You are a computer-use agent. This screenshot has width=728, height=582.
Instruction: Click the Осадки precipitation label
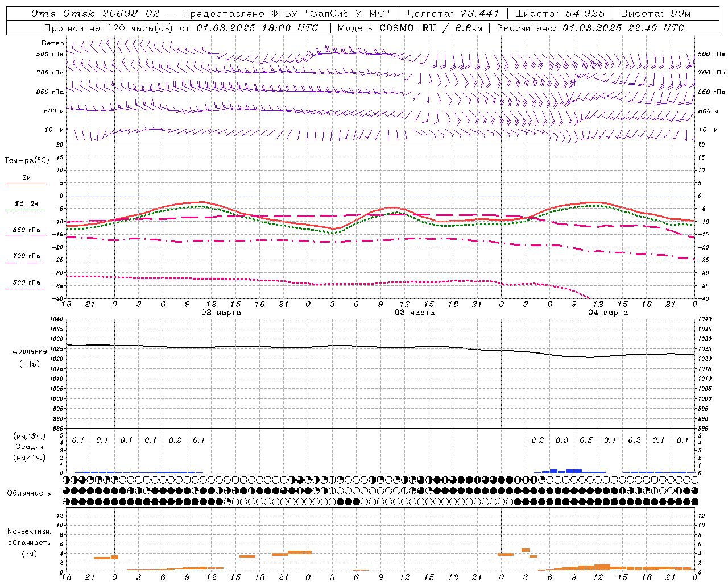point(29,447)
